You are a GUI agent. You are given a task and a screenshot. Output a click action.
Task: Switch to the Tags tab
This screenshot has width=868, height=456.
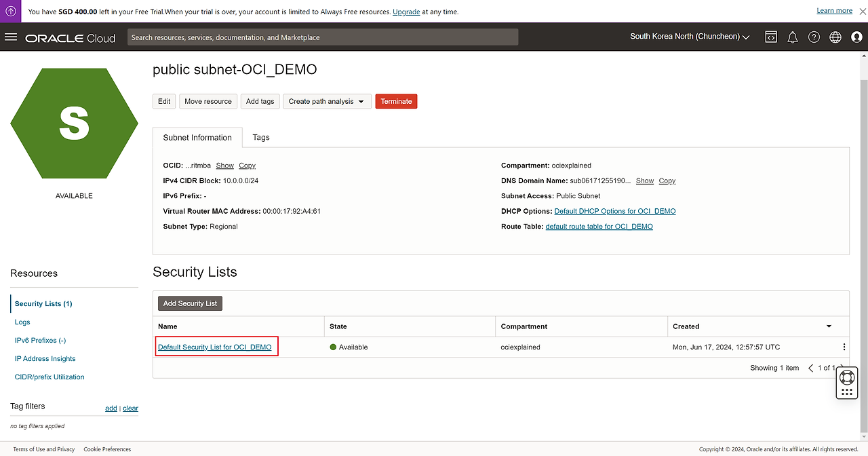pyautogui.click(x=261, y=137)
